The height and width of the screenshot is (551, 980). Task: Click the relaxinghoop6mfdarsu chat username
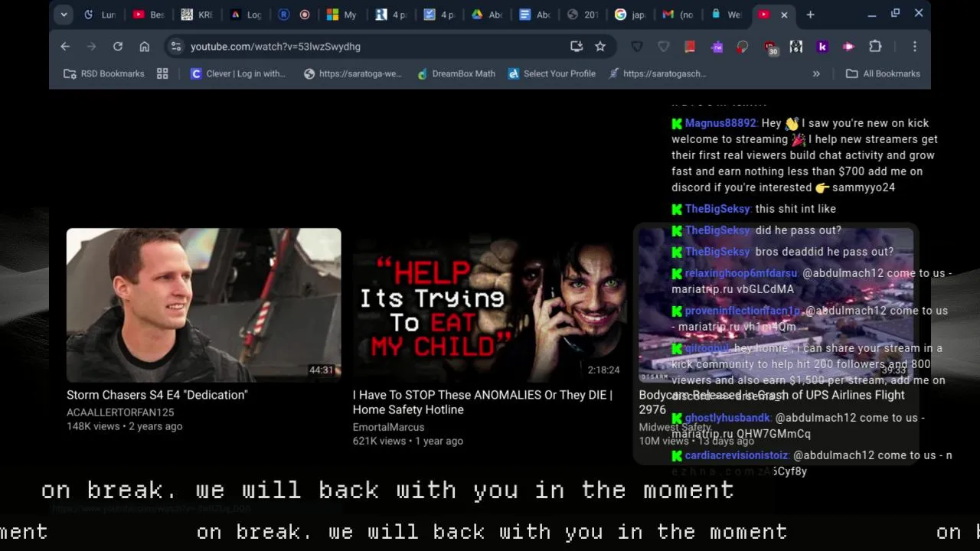[741, 273]
